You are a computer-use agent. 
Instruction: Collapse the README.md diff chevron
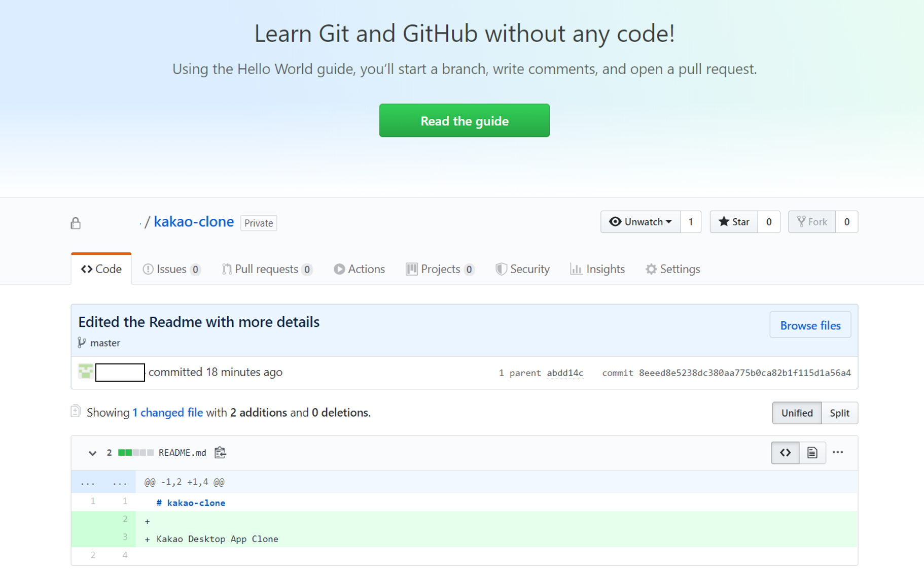coord(92,453)
